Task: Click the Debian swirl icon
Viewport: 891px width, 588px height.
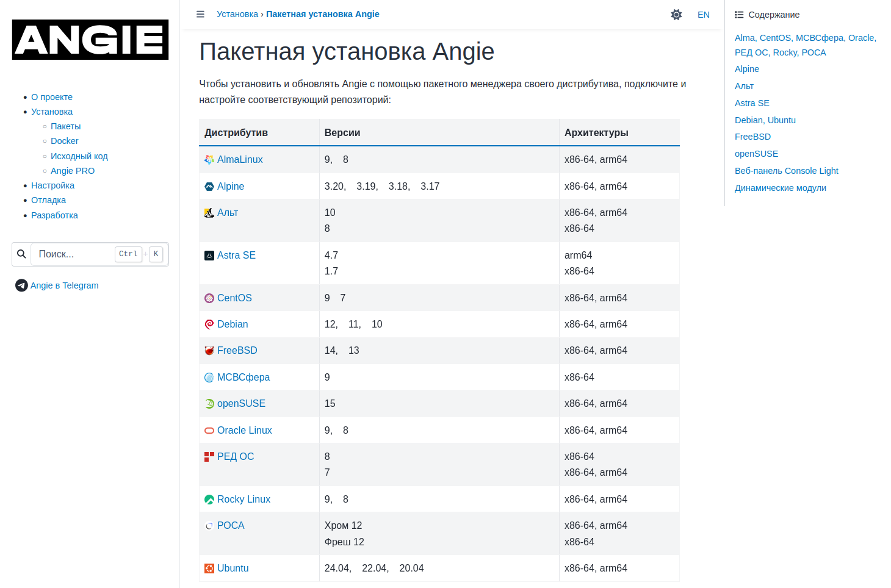Action: [x=209, y=324]
